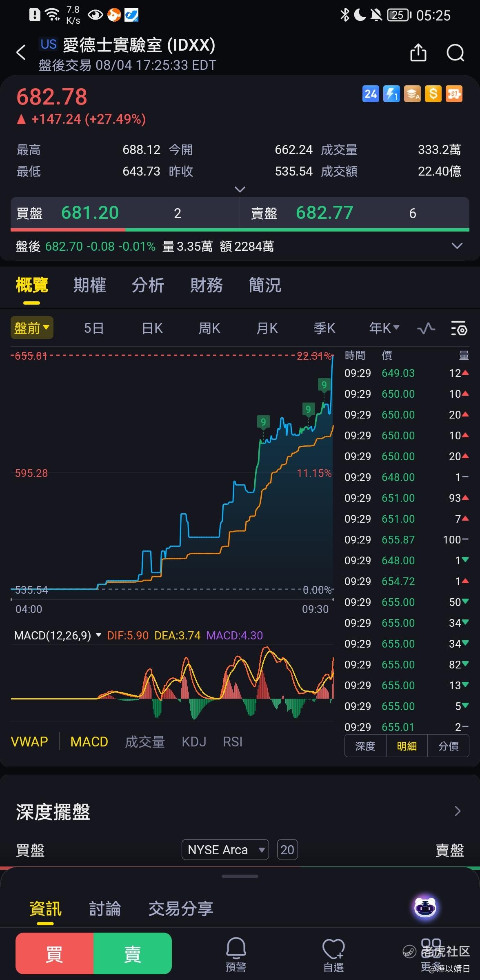
Task: Open the 討論 discussion tab
Action: tap(105, 908)
